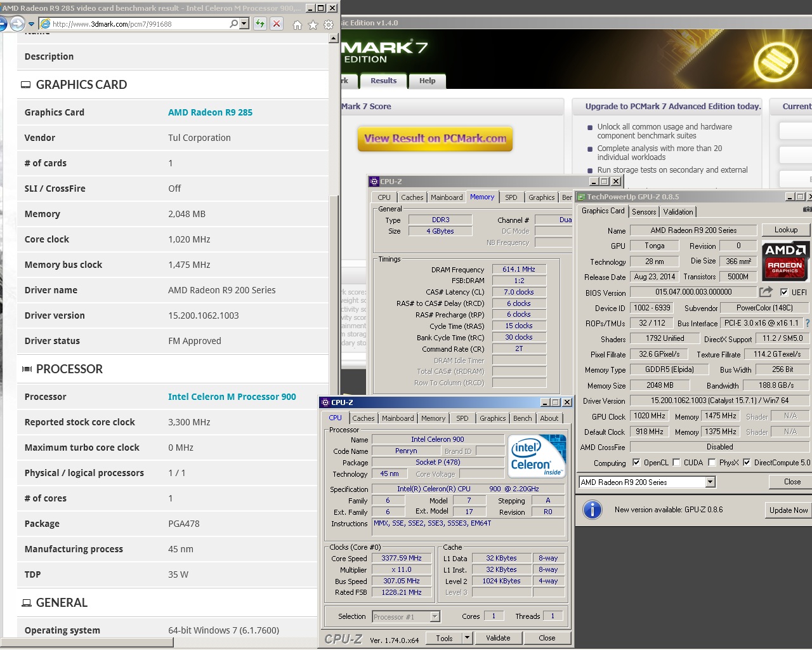This screenshot has width=812, height=650.
Task: Click the Internet Explorer icon in address bar
Action: [45, 24]
